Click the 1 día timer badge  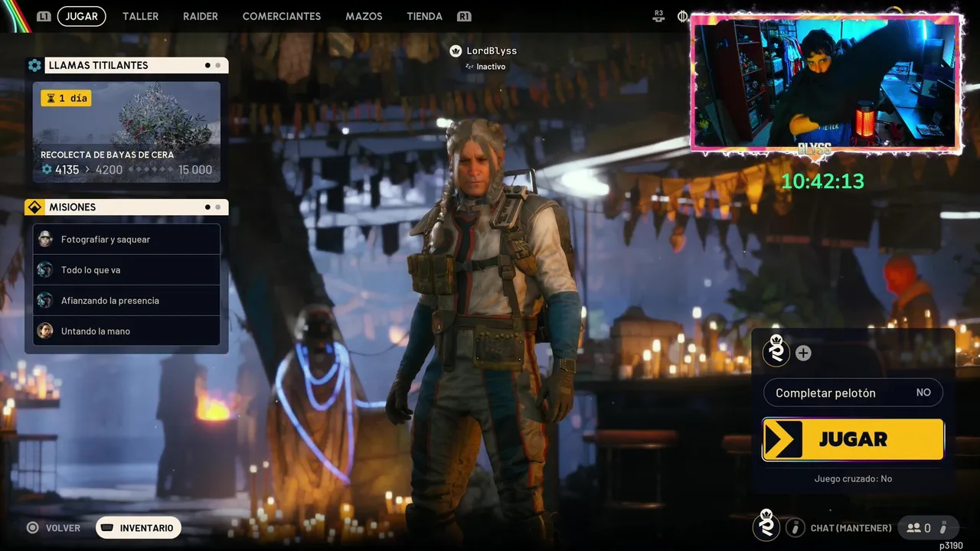[66, 98]
